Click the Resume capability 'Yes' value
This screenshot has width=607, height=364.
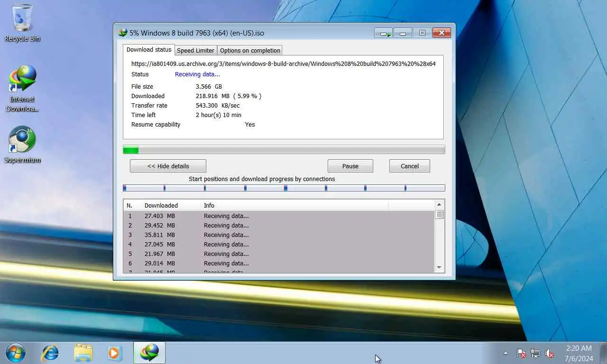(x=250, y=125)
